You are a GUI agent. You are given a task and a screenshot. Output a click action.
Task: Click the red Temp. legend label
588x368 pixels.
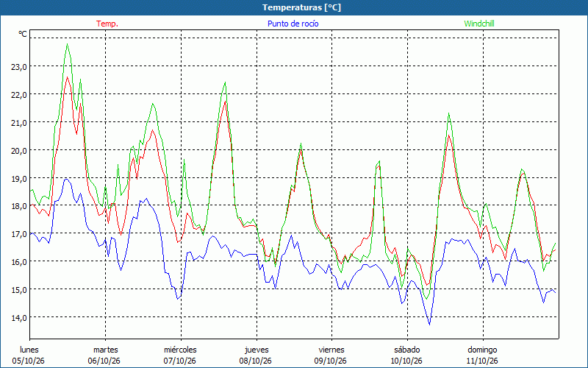(107, 24)
